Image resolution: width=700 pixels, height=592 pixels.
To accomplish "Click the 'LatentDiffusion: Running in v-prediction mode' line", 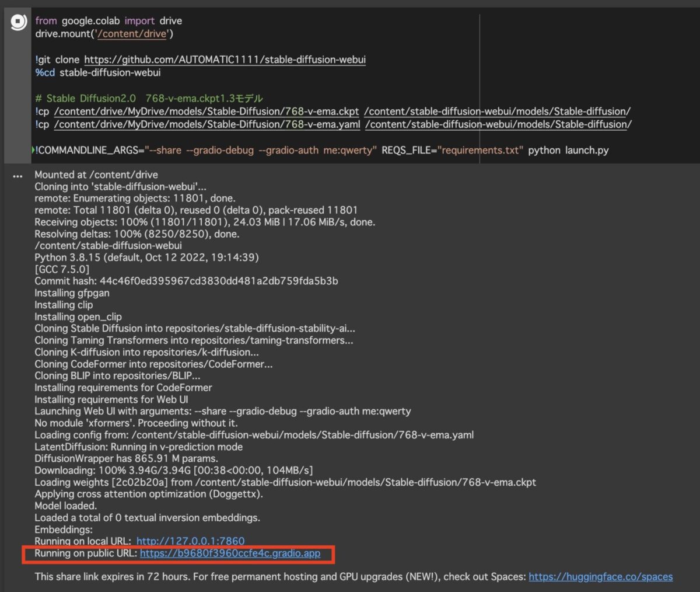I will coord(138,447).
